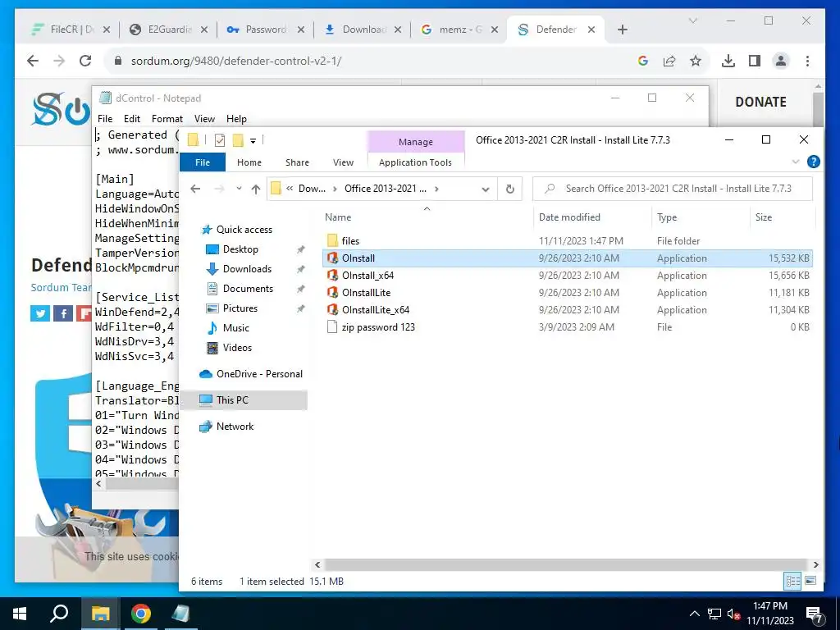Sort files by Size column header
This screenshot has width=840, height=630.
tap(764, 217)
